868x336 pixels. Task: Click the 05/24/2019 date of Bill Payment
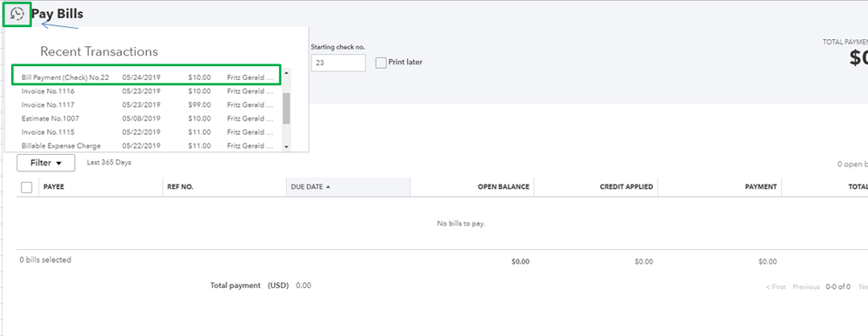point(141,77)
